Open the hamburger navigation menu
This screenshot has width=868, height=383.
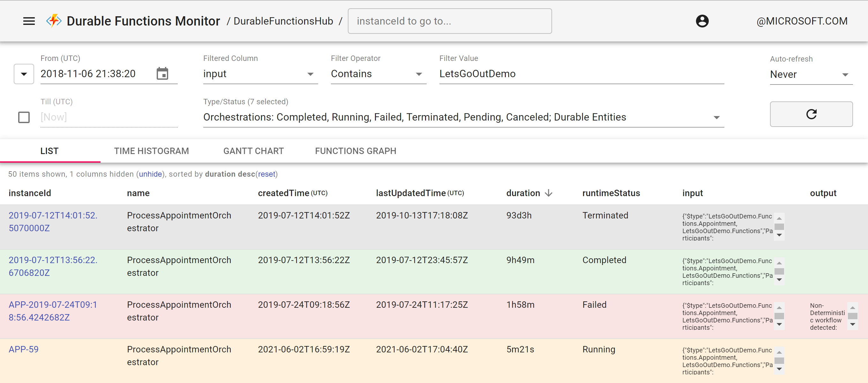tap(29, 21)
